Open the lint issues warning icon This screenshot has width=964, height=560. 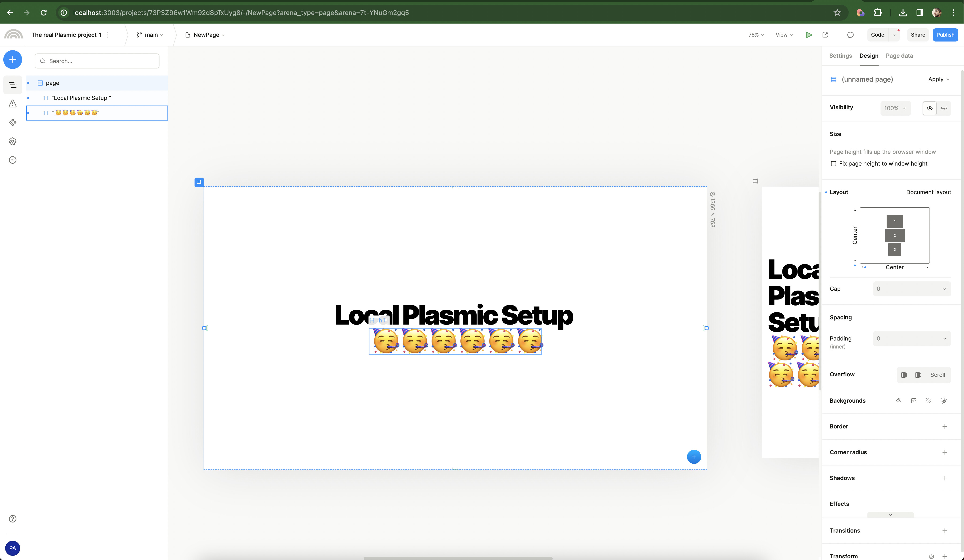13,104
